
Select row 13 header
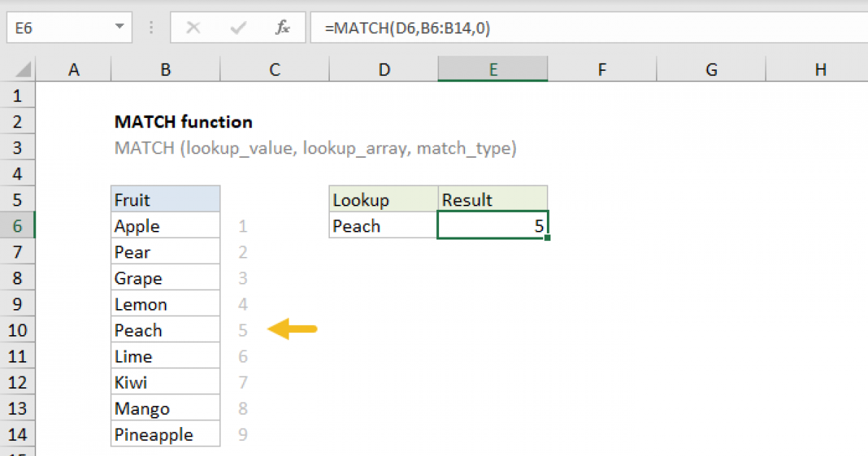click(x=18, y=408)
